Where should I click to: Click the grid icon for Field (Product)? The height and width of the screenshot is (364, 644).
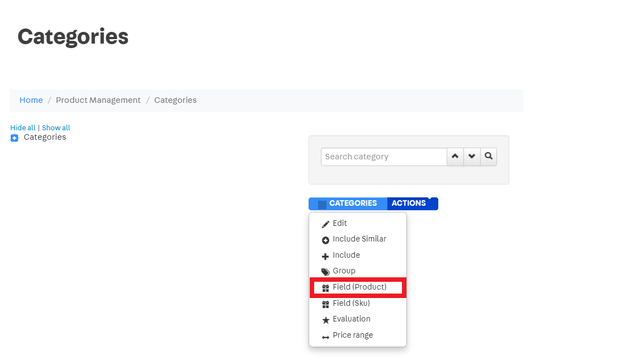tap(326, 287)
